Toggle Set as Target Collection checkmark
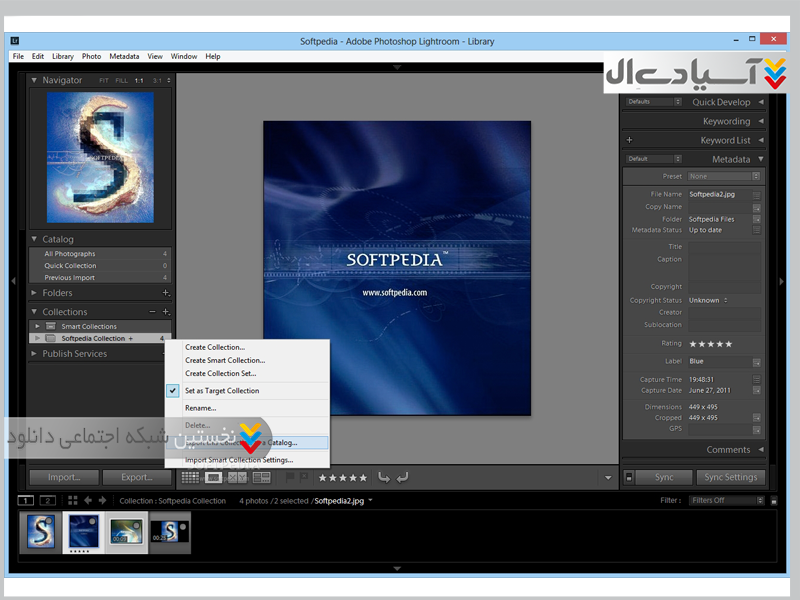Viewport: 800px width, 600px height. pos(174,391)
